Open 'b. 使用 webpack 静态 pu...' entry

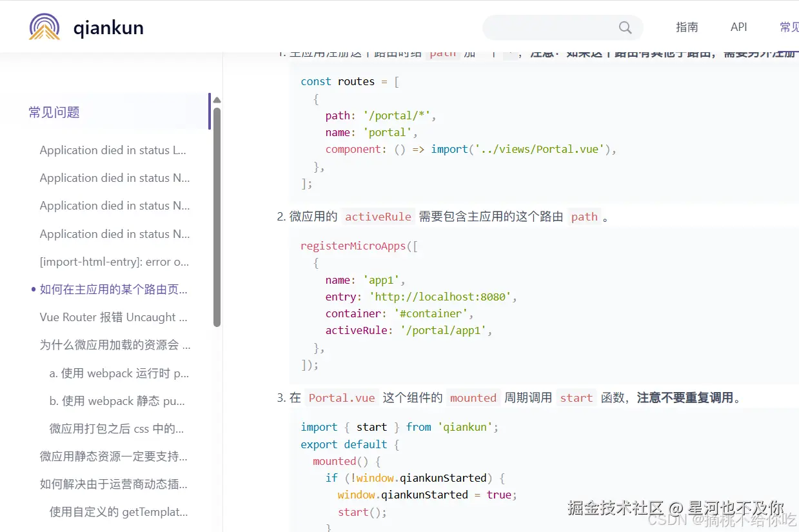tap(117, 401)
